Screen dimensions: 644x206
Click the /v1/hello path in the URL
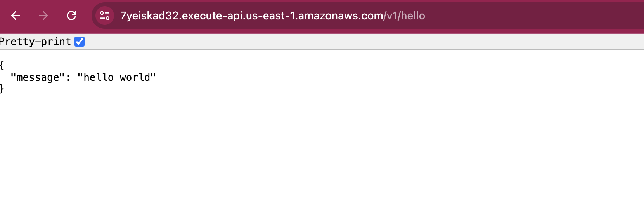tap(404, 16)
